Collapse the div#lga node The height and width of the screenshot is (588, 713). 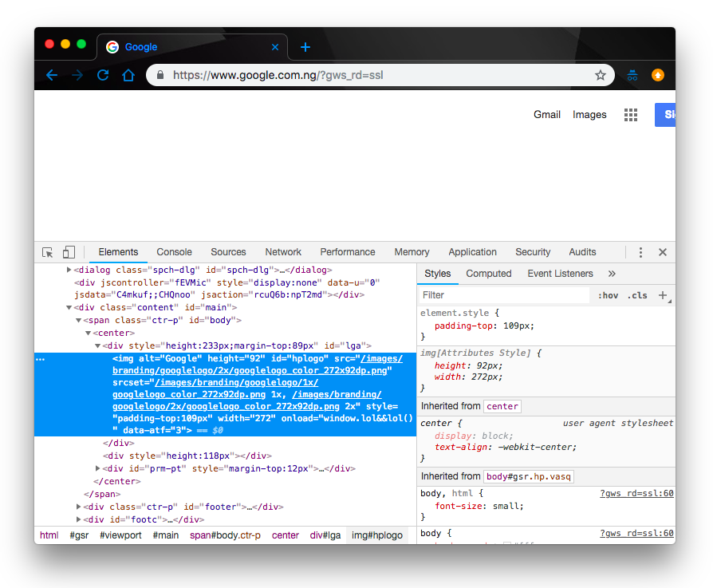pos(97,345)
